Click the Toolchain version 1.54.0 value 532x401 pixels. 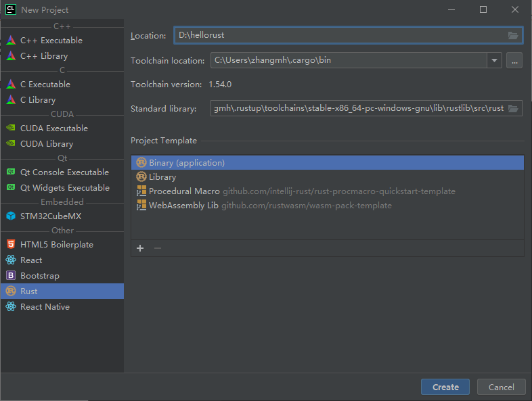point(220,85)
